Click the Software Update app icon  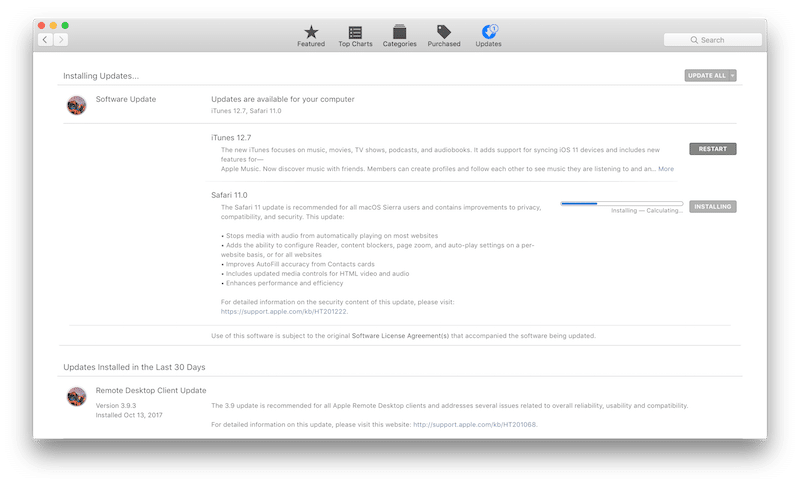tap(76, 105)
